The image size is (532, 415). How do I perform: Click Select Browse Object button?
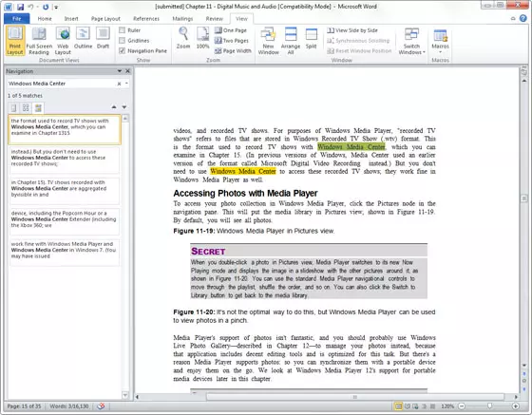coord(524,381)
